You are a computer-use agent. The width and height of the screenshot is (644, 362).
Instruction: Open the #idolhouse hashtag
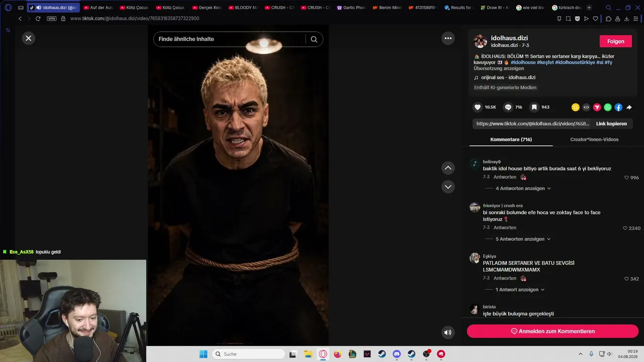[x=523, y=62]
